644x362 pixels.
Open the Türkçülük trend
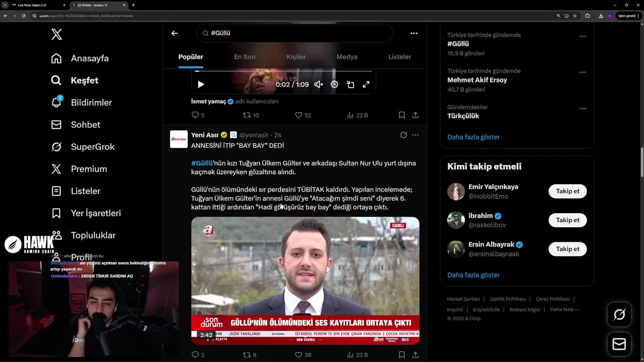tap(463, 116)
